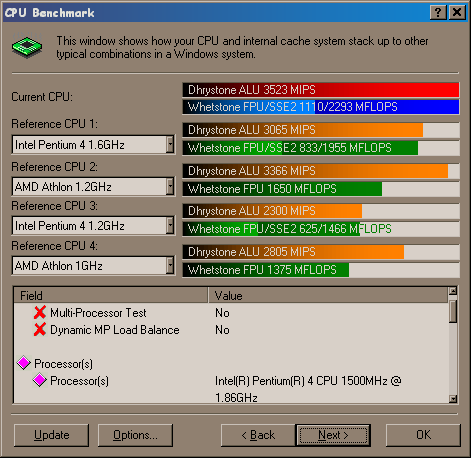Open the Reference CPU 1 dropdown arrow
Image resolution: width=471 pixels, height=458 pixels.
170,145
